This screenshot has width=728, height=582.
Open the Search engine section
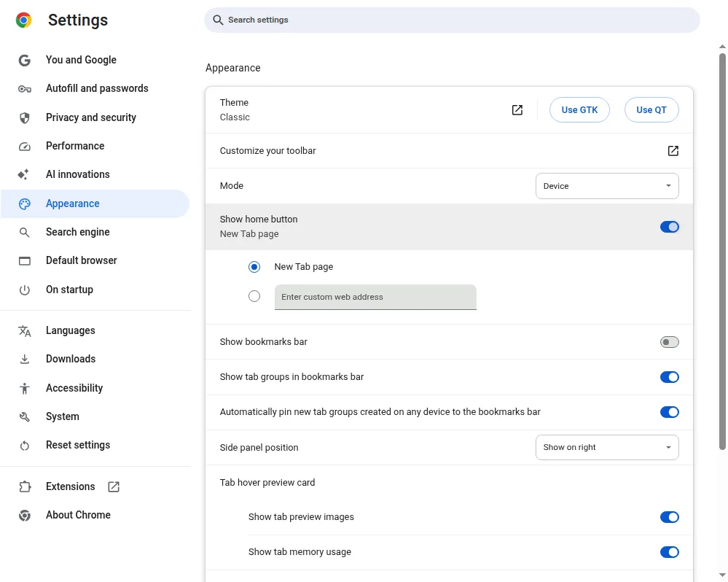click(x=95, y=232)
